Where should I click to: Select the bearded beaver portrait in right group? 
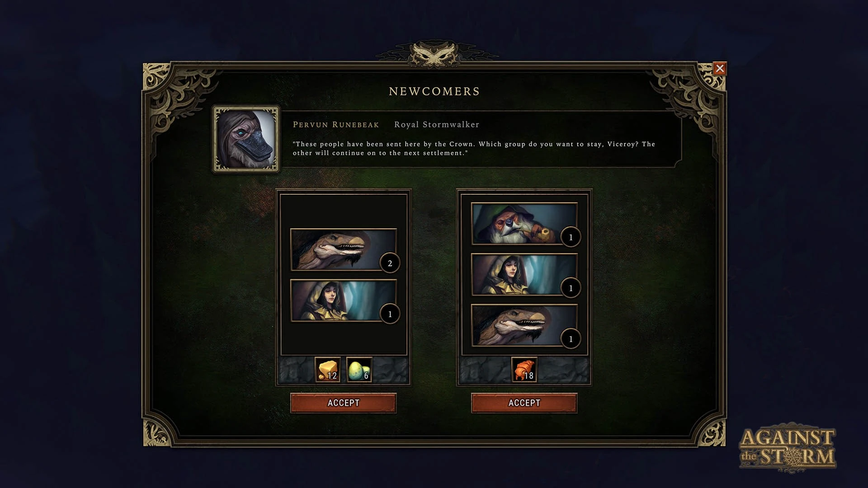click(524, 223)
